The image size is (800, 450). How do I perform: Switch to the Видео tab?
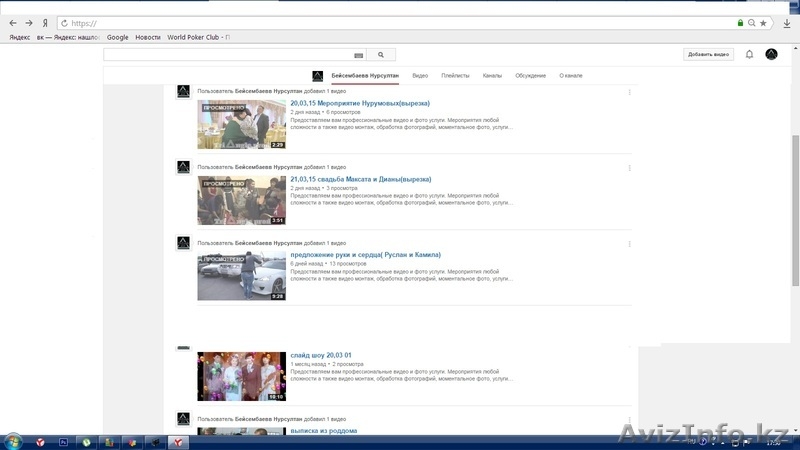(420, 76)
